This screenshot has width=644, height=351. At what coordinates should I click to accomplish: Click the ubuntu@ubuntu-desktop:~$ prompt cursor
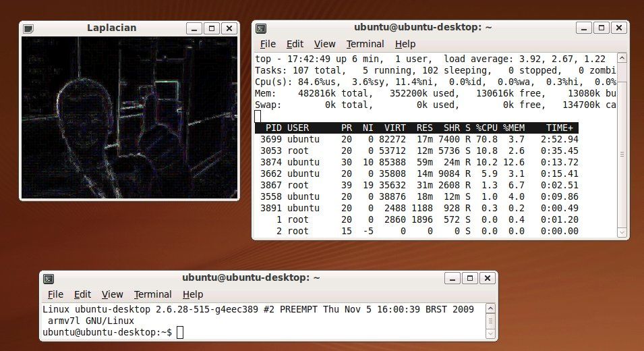click(180, 333)
